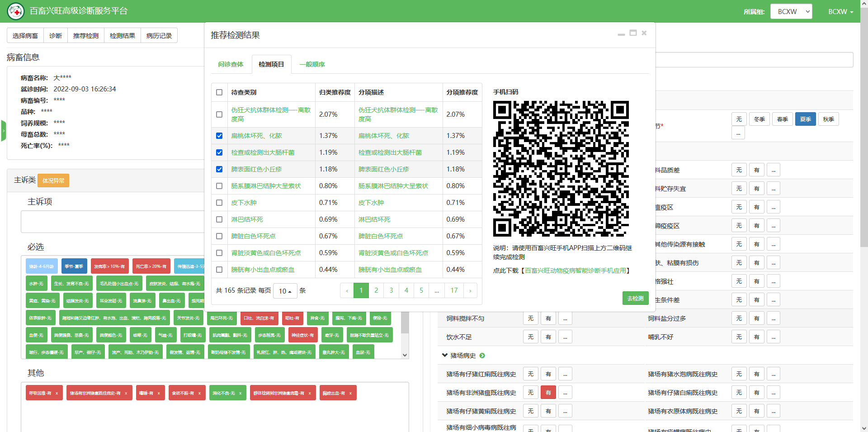
Task: Open more options next to 饲料搅拌不匀
Action: 565,318
